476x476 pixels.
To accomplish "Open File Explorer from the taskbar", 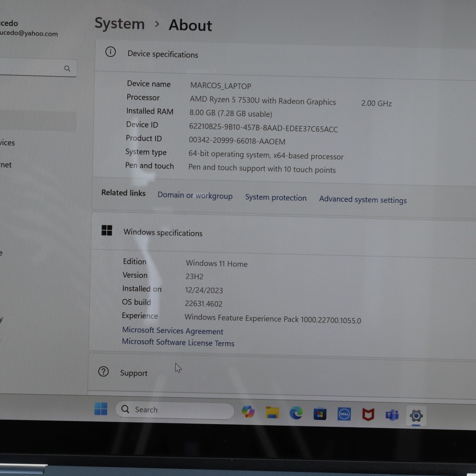I will tap(272, 413).
